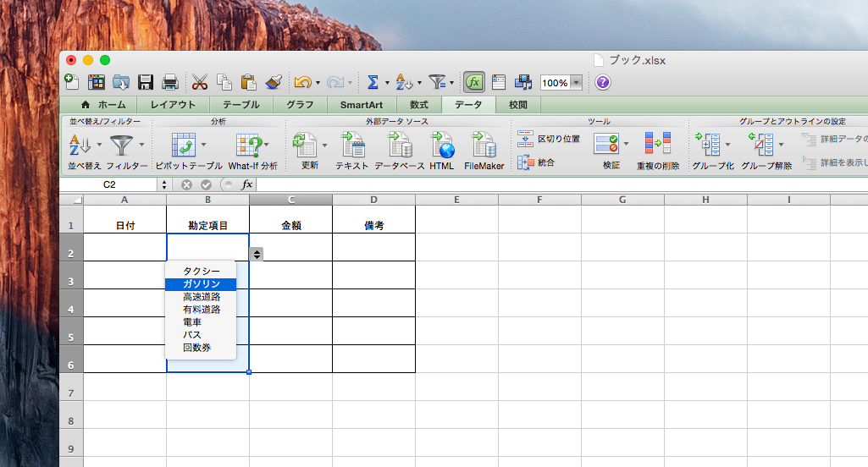
Task: Expand the toolbar sort dropdown arrow
Action: pos(419,83)
